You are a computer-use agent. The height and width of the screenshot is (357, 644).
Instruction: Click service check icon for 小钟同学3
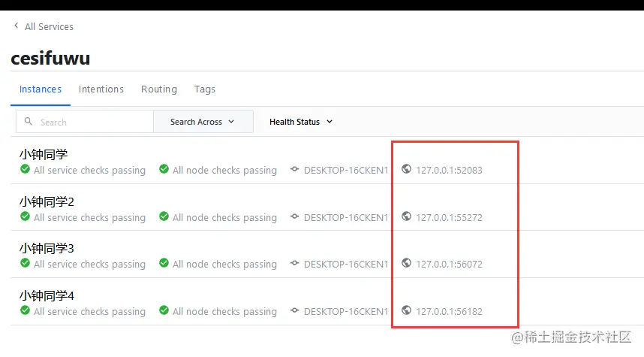[x=25, y=263]
